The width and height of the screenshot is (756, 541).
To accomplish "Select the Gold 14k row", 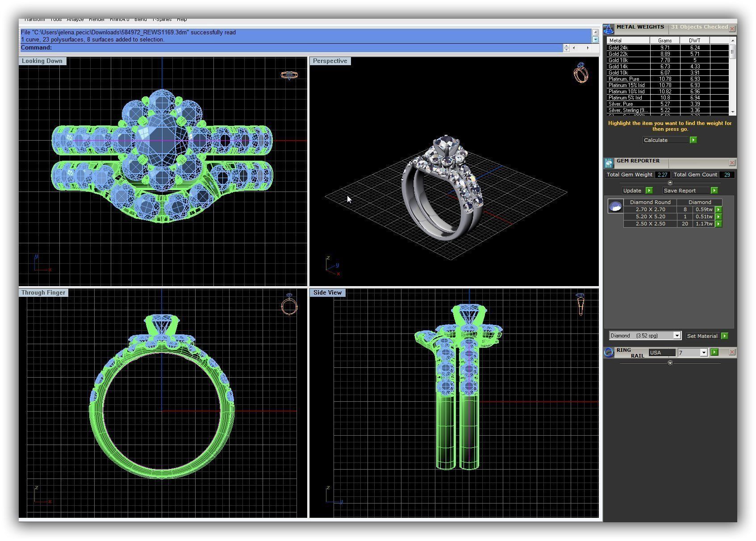I will click(x=668, y=67).
